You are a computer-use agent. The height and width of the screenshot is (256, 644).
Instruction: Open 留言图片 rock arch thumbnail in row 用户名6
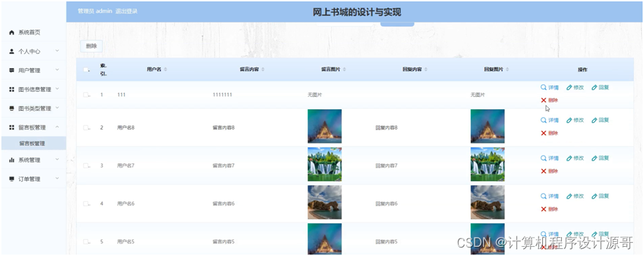click(x=325, y=202)
